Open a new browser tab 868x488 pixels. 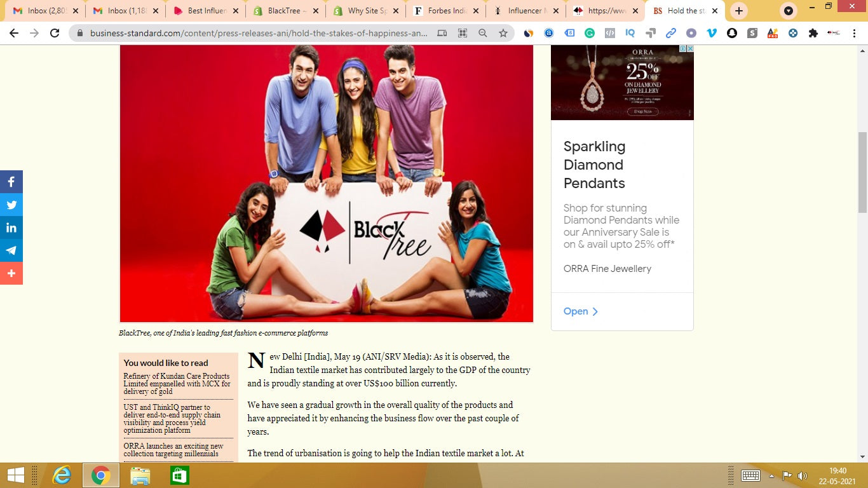(x=738, y=11)
